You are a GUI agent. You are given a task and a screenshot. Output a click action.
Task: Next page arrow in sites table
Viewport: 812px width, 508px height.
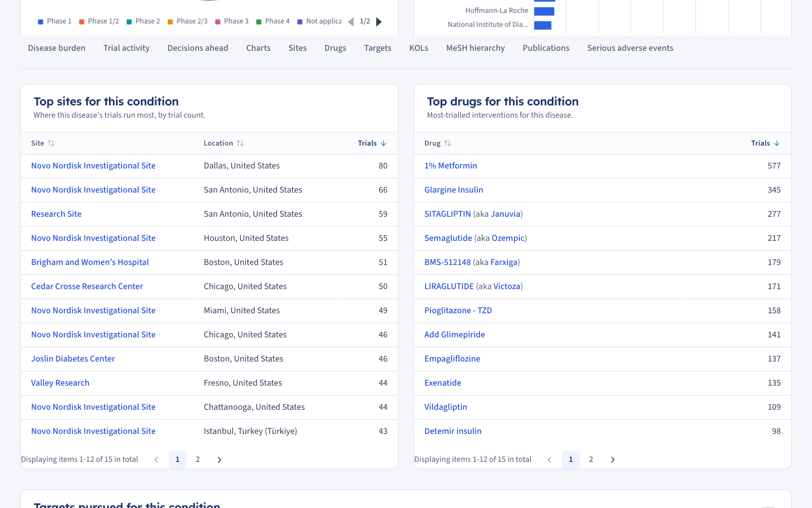[x=219, y=460]
